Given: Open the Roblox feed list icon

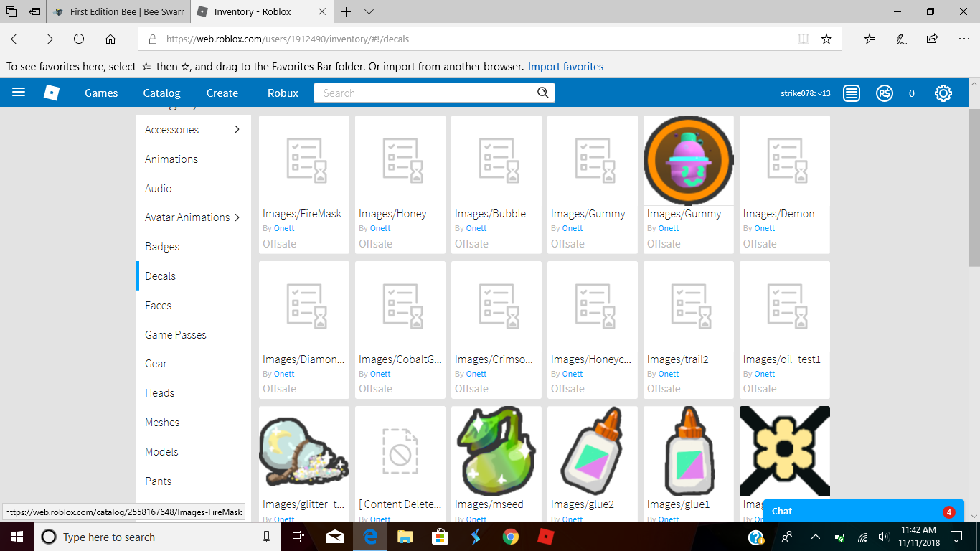Looking at the screenshot, I should (x=852, y=93).
